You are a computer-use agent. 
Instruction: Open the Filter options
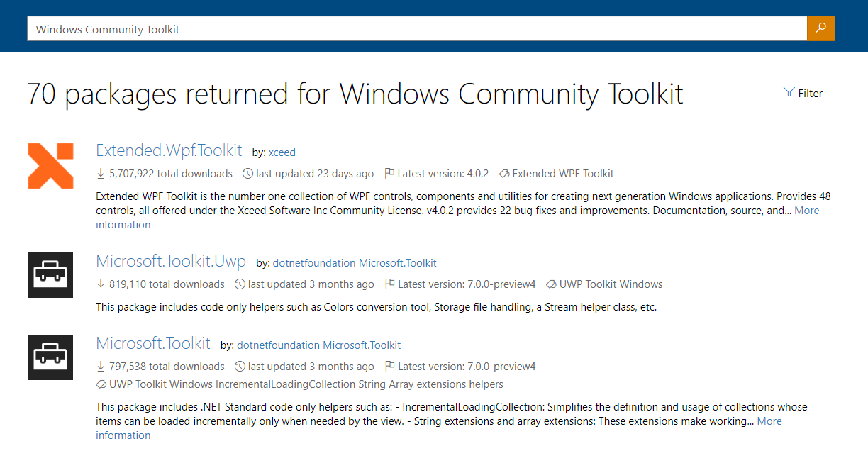(803, 93)
